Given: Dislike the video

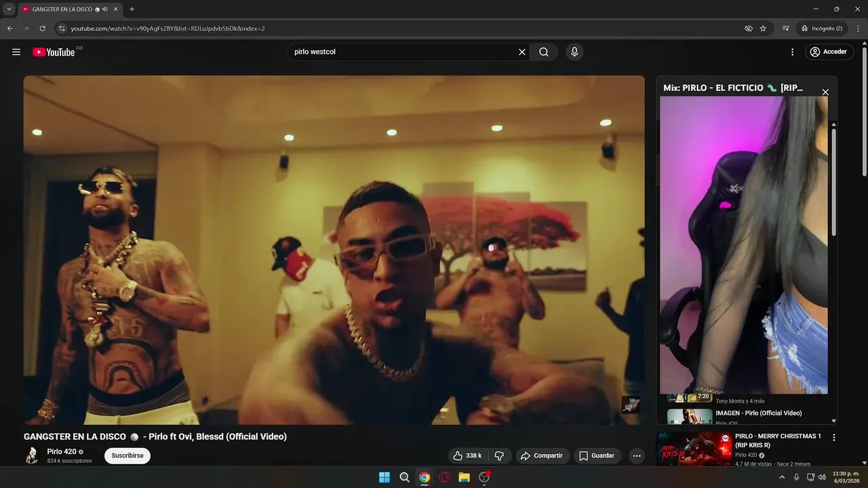Looking at the screenshot, I should [499, 456].
